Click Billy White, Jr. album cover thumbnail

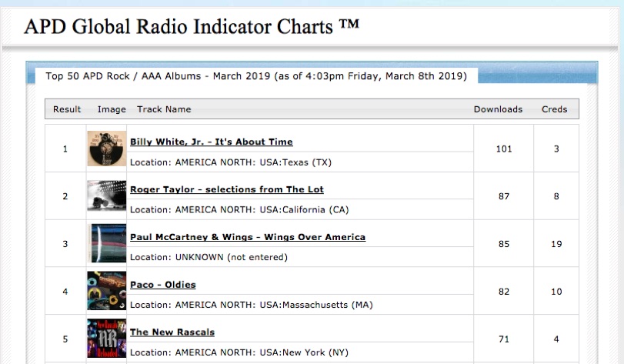pos(106,149)
